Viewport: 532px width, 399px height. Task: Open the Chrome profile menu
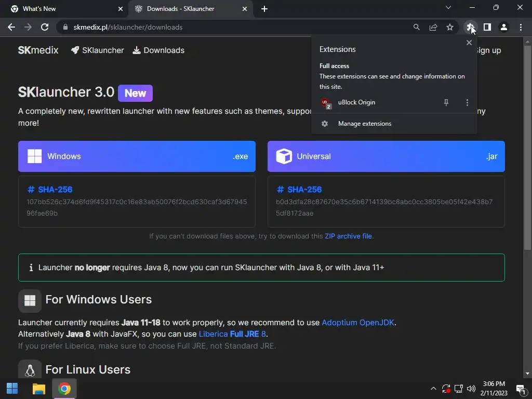pos(504,27)
